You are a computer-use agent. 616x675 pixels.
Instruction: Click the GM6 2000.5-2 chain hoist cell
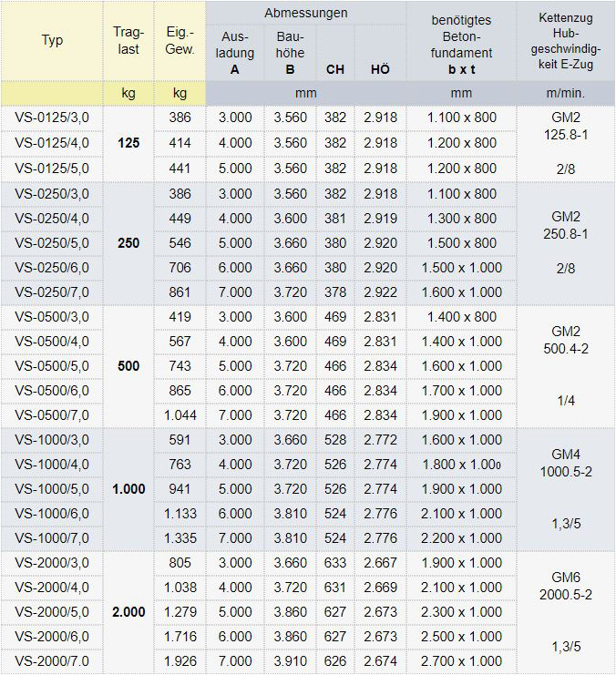(x=565, y=586)
